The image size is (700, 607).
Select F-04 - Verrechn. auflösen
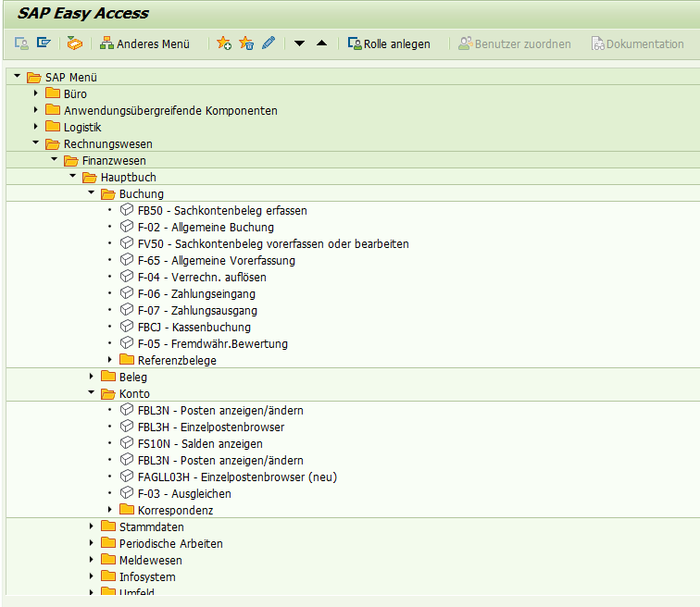202,278
